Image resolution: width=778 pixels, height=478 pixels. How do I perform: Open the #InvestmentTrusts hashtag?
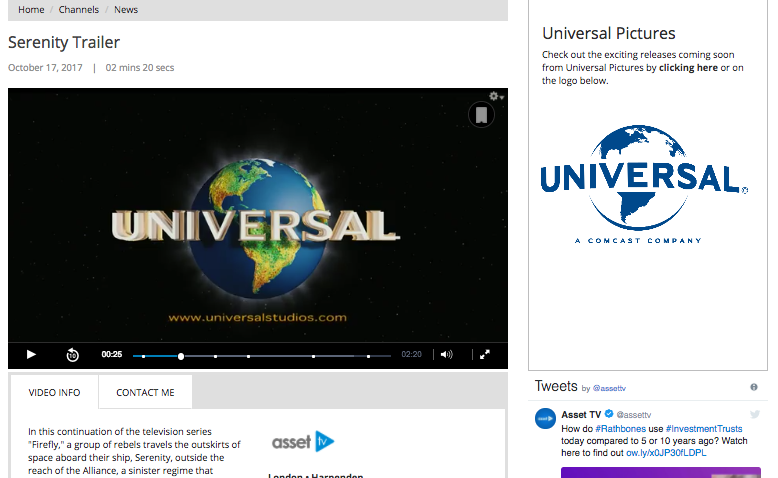pos(704,429)
